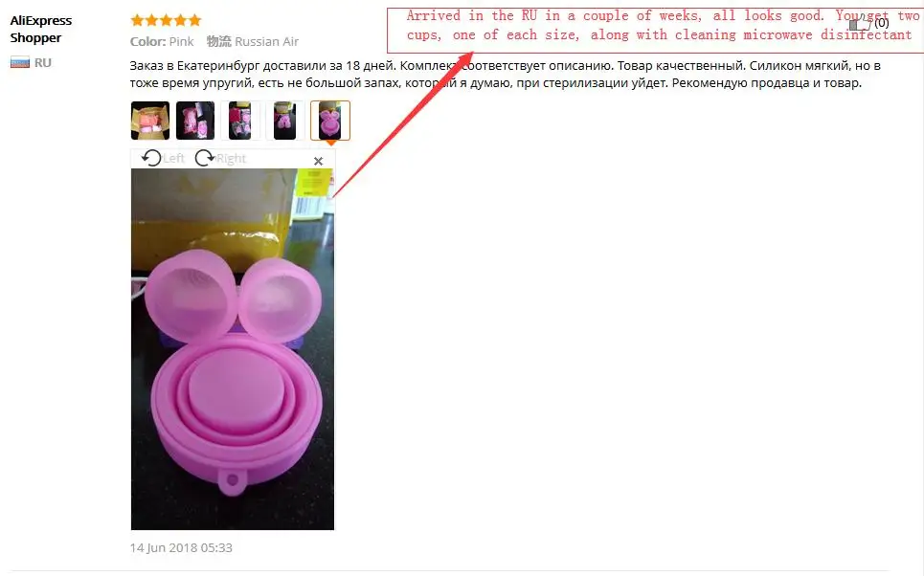Select the third review photo thumbnail

coord(239,121)
